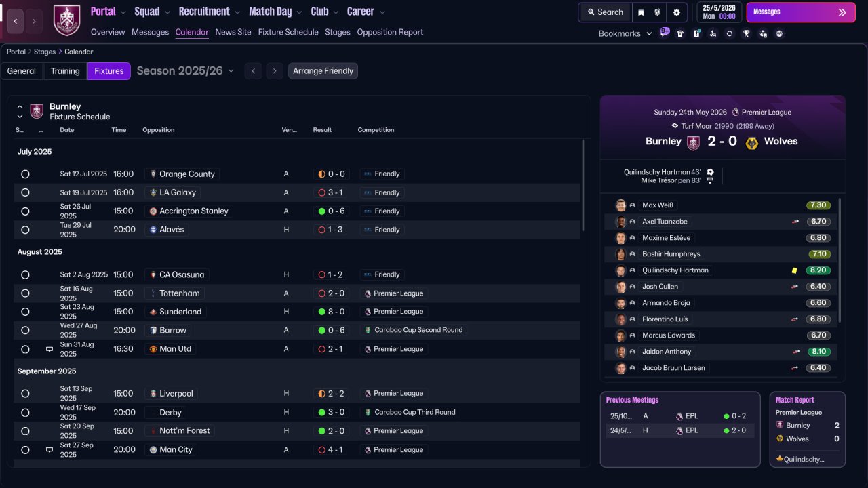Select the Barrow fixture radio circle
868x488 pixels.
click(x=25, y=331)
